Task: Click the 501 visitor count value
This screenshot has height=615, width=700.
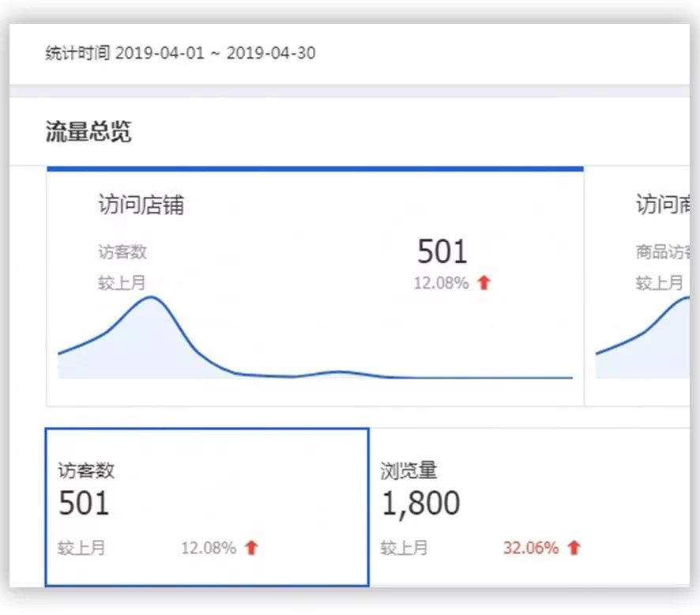Action: coord(442,251)
